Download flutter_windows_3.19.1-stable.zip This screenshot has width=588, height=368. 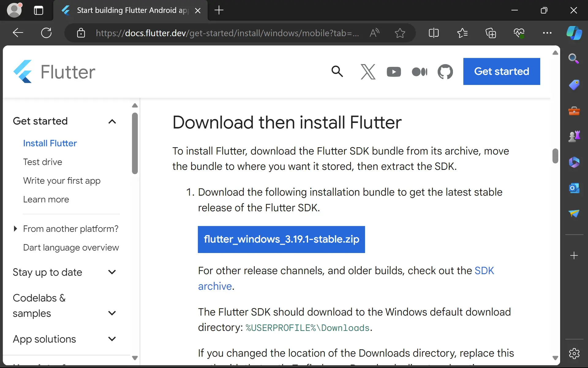click(281, 240)
